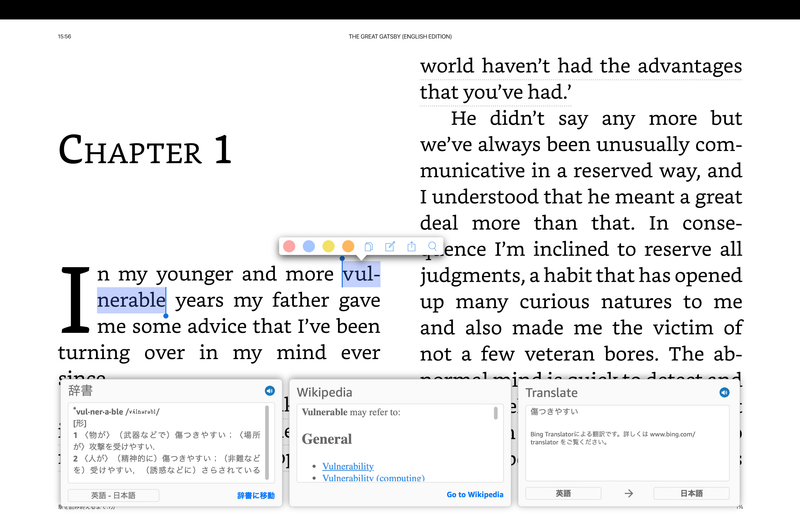The width and height of the screenshot is (800, 520).
Task: Highlight selection with the orange color
Action: pos(348,246)
